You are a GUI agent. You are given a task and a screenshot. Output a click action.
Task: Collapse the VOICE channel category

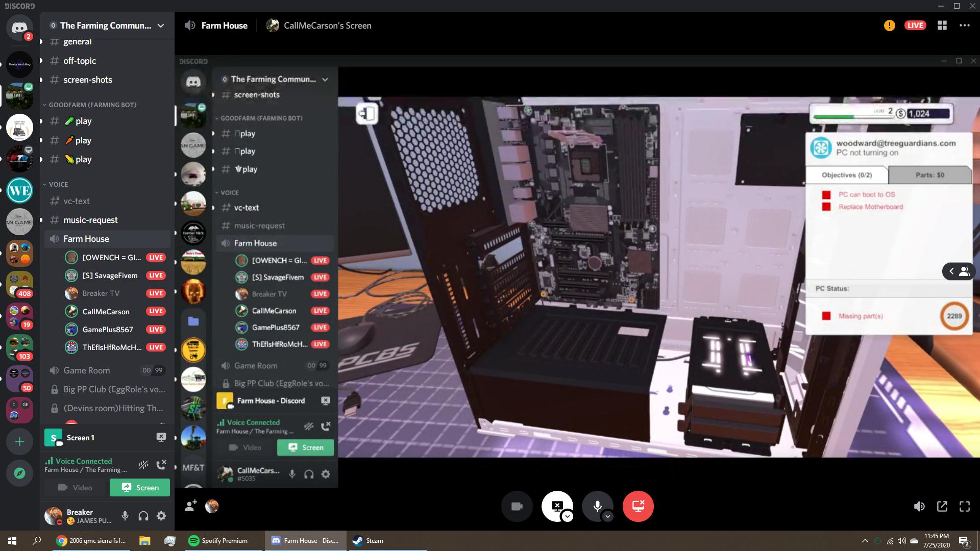point(58,184)
